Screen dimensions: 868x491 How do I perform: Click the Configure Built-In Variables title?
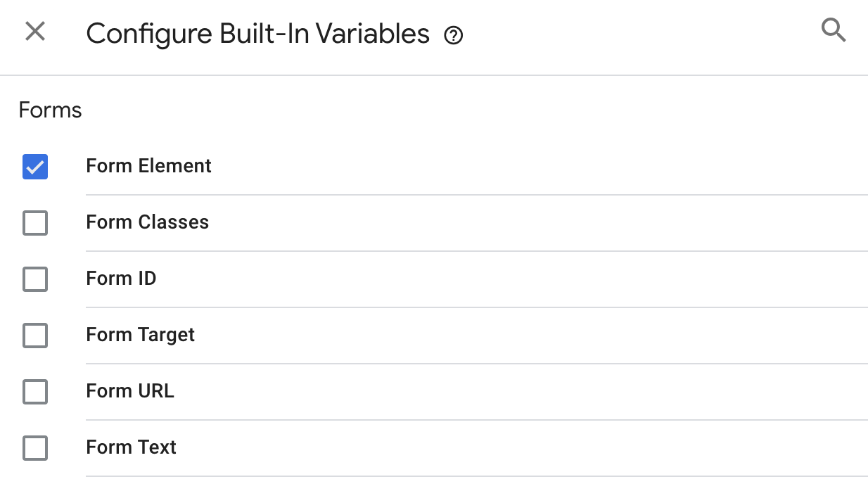click(x=258, y=34)
